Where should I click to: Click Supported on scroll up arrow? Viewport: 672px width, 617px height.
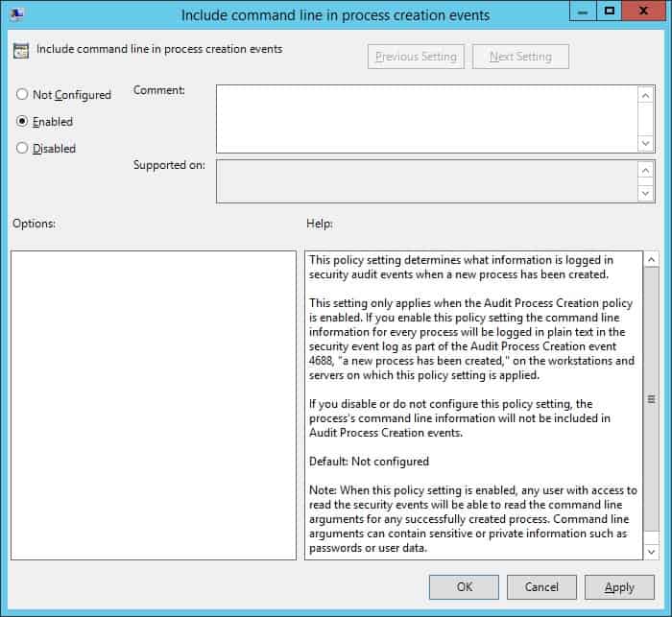click(646, 170)
